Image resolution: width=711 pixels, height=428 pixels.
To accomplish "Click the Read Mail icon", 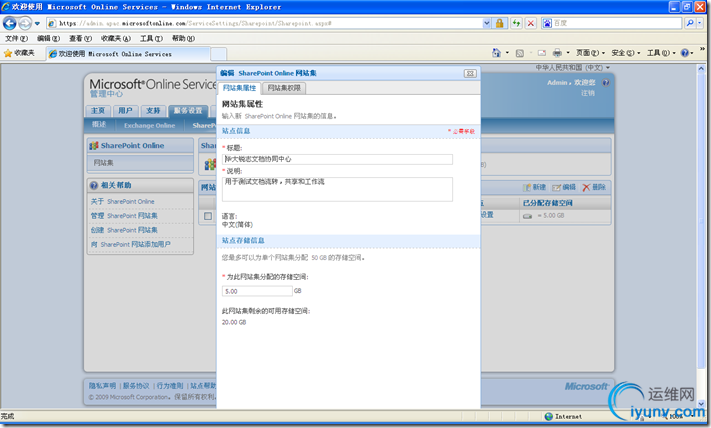I will 541,53.
